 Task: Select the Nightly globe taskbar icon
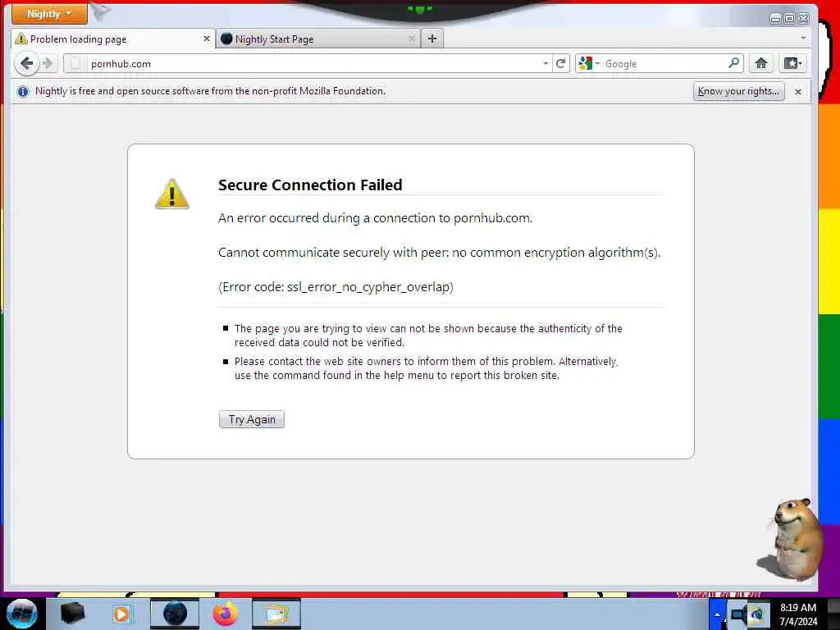click(175, 614)
